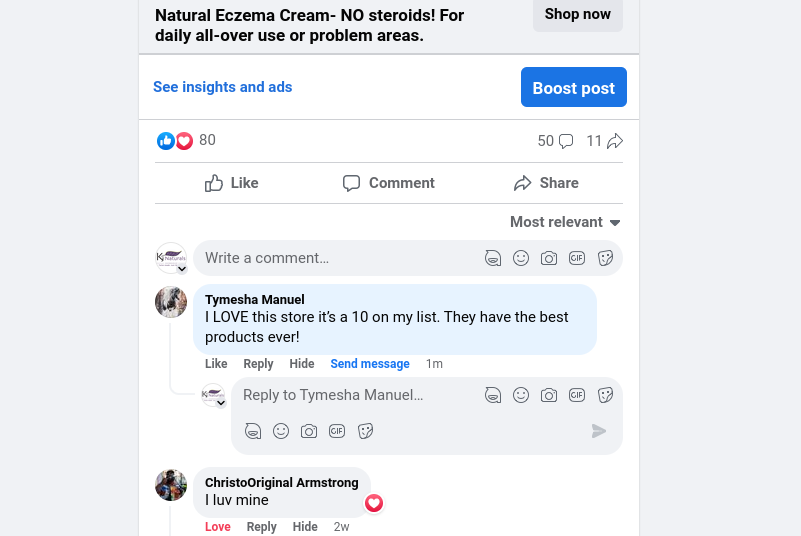Switch commenting profile next to Write a comment
The image size is (801, 536).
[182, 269]
